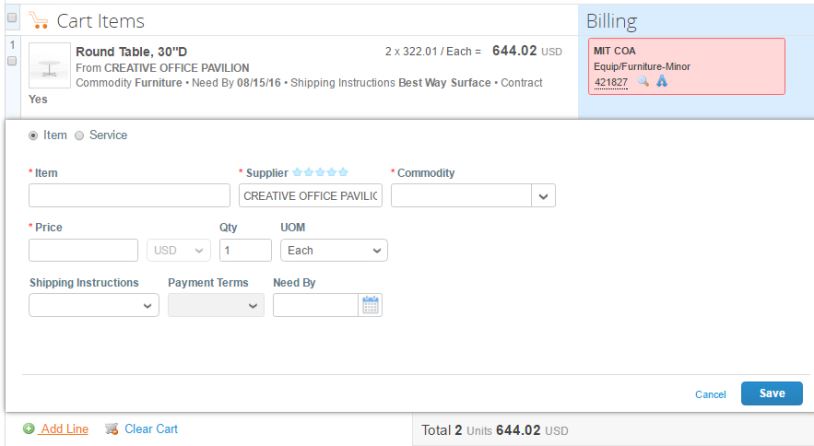
Task: Focus the Item name input field
Action: click(129, 196)
